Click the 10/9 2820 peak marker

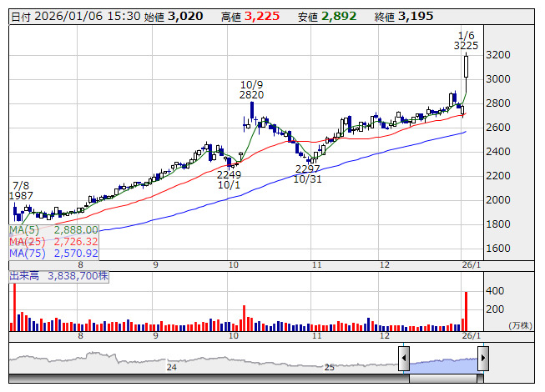[x=251, y=90]
